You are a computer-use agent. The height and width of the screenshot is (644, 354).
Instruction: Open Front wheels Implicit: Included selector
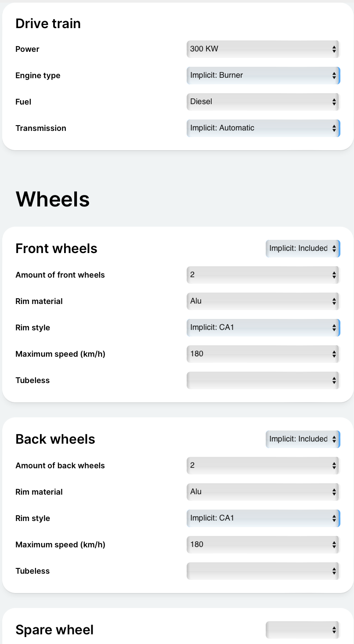303,249
